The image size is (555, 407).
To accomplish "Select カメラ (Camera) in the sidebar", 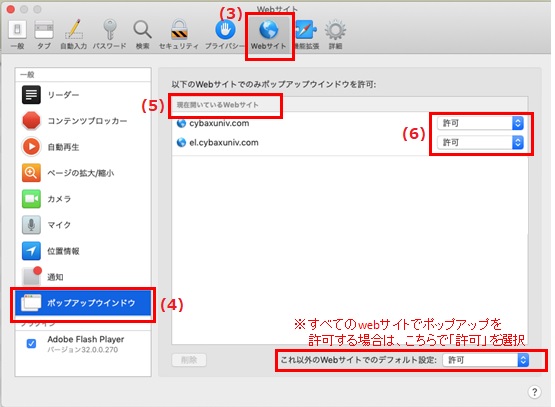I will tap(83, 199).
